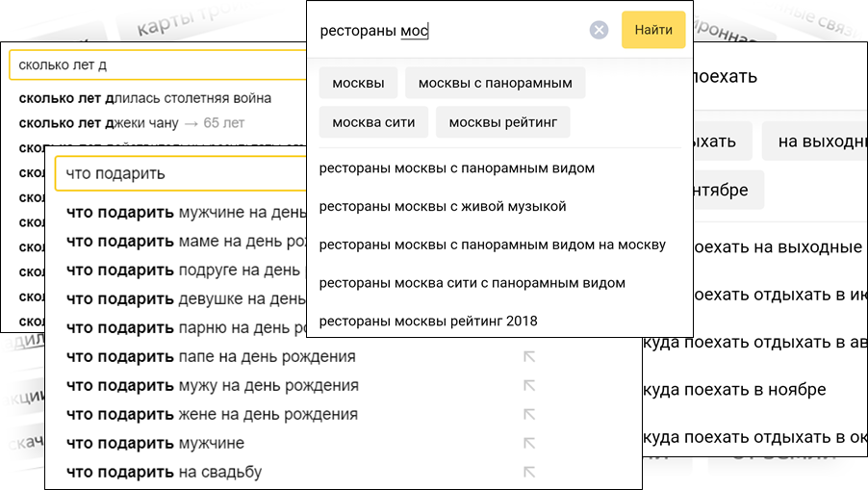Click fill arrow for 'папе на день рождения'

point(529,356)
